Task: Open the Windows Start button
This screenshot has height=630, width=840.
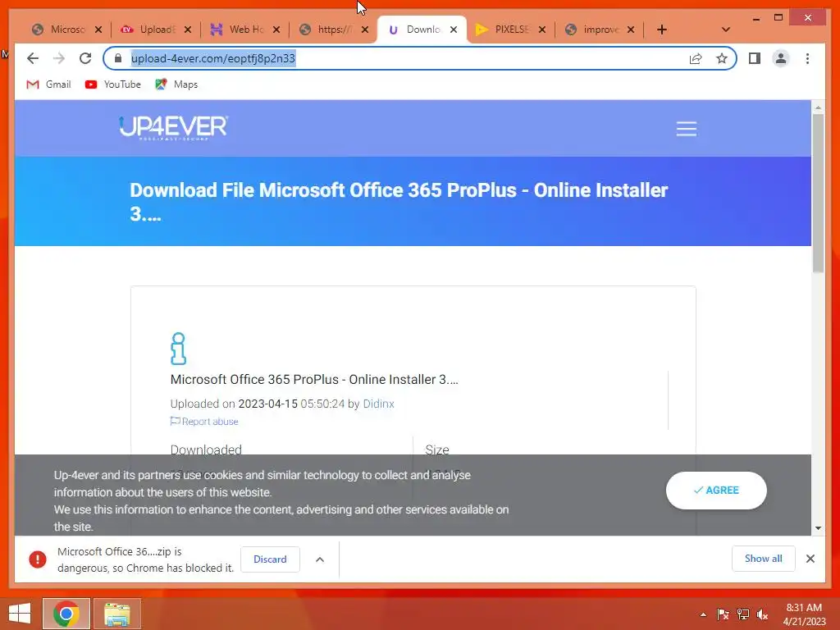Action: pyautogui.click(x=20, y=614)
